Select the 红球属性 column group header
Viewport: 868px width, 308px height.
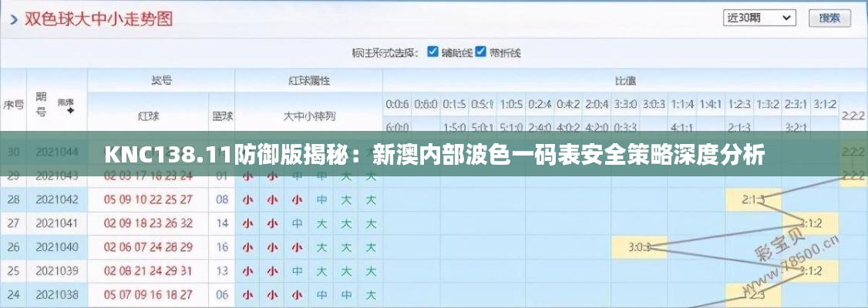[308, 80]
